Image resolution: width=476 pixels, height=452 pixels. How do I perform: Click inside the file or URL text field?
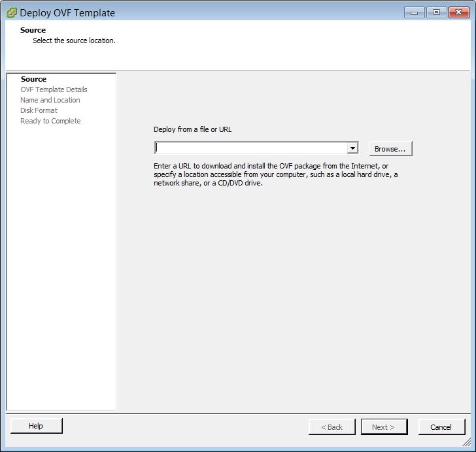tap(251, 148)
